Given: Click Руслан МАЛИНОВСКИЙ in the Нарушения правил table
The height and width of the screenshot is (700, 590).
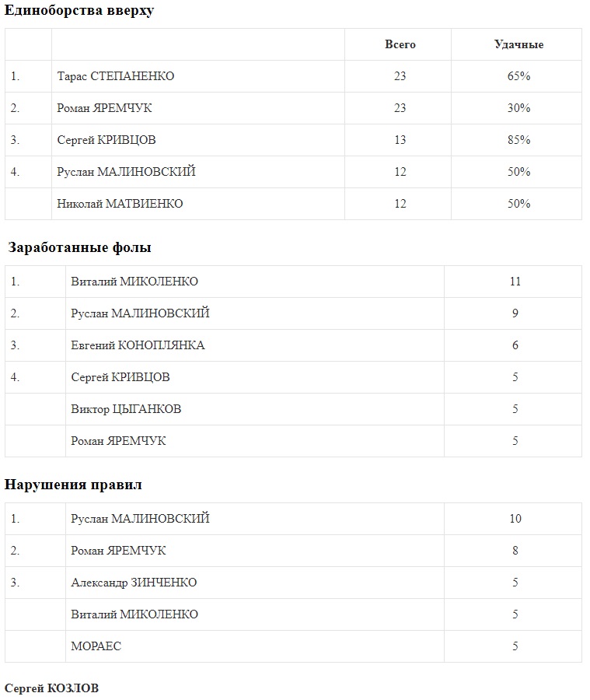Looking at the screenshot, I should [140, 519].
